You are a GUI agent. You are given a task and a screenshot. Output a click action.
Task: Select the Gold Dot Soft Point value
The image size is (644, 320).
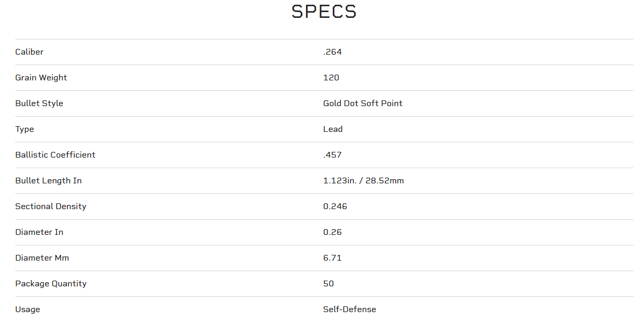click(363, 104)
